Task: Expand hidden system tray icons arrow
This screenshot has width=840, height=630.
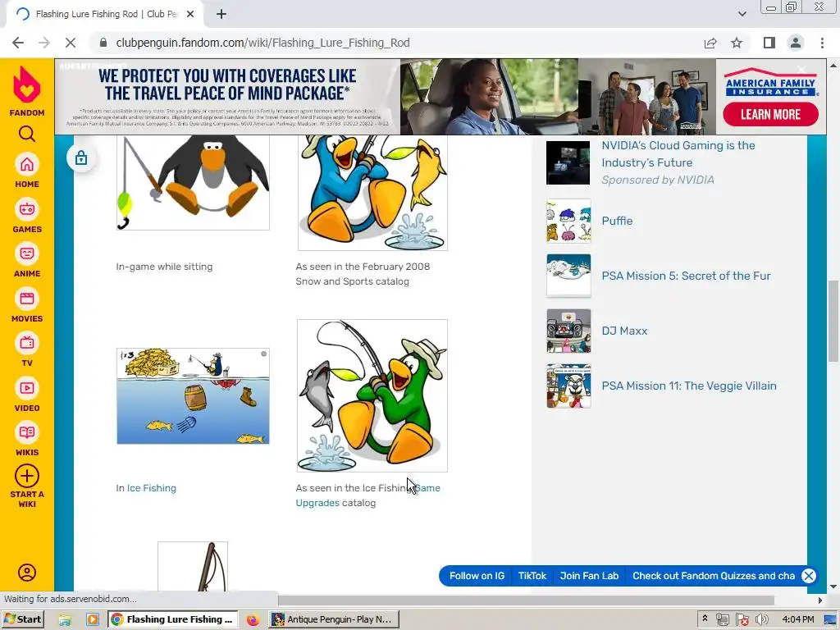Action: [x=705, y=619]
